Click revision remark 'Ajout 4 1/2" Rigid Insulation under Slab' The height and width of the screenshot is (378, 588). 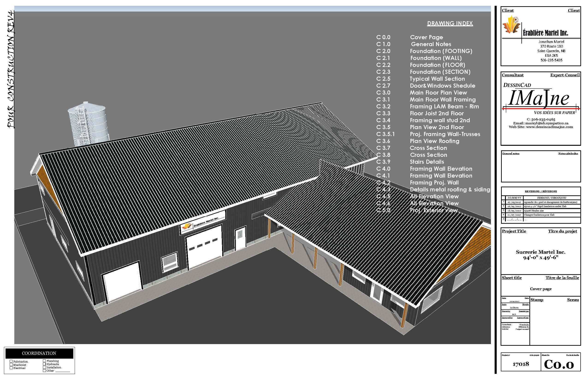click(545, 206)
